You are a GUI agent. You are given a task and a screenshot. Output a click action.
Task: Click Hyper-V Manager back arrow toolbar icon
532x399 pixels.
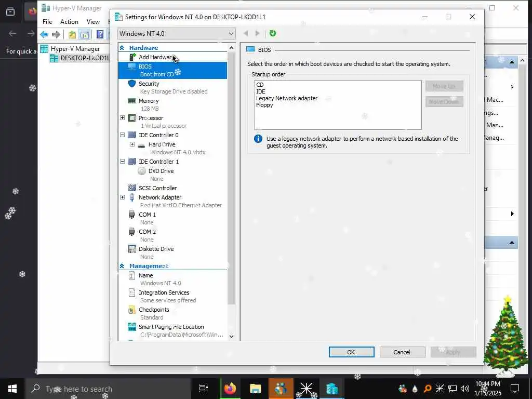pos(44,34)
